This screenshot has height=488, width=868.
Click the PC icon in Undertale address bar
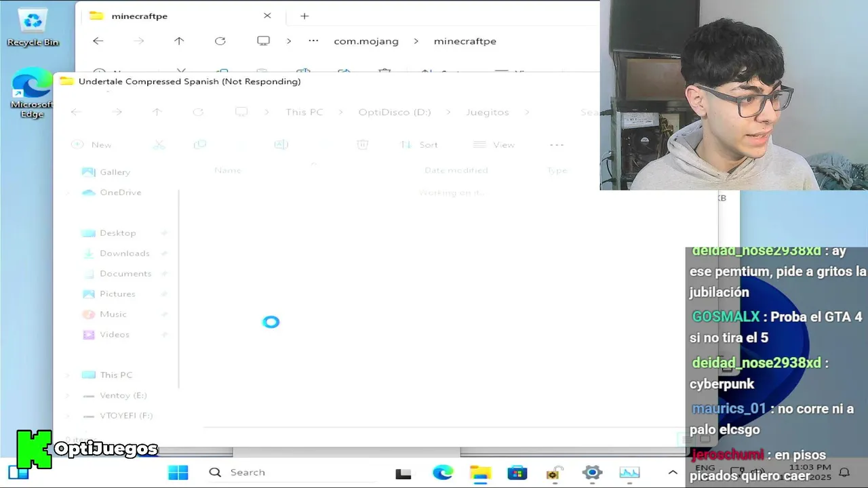pos(241,112)
